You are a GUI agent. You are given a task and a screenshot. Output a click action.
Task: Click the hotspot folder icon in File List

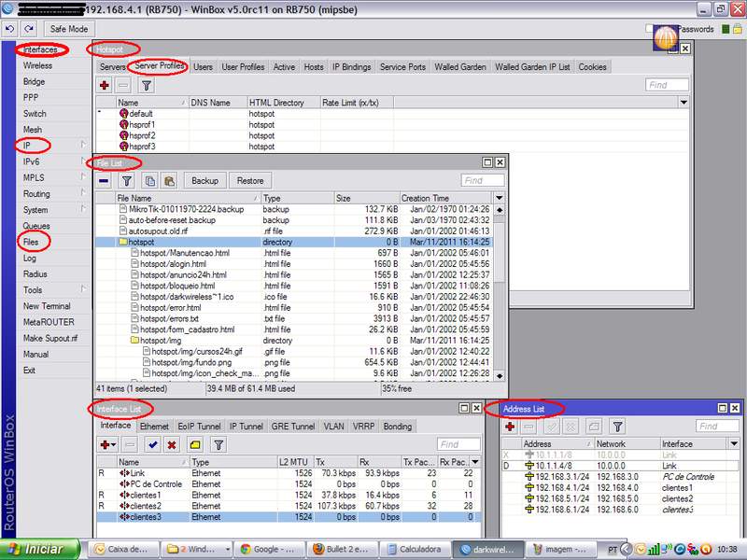click(123, 242)
